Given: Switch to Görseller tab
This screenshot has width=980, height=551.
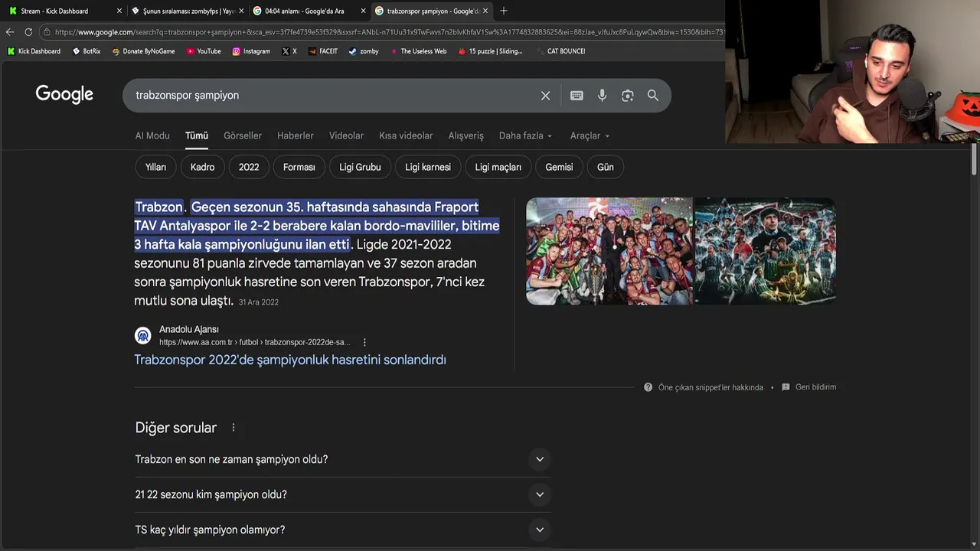Looking at the screenshot, I should [243, 135].
